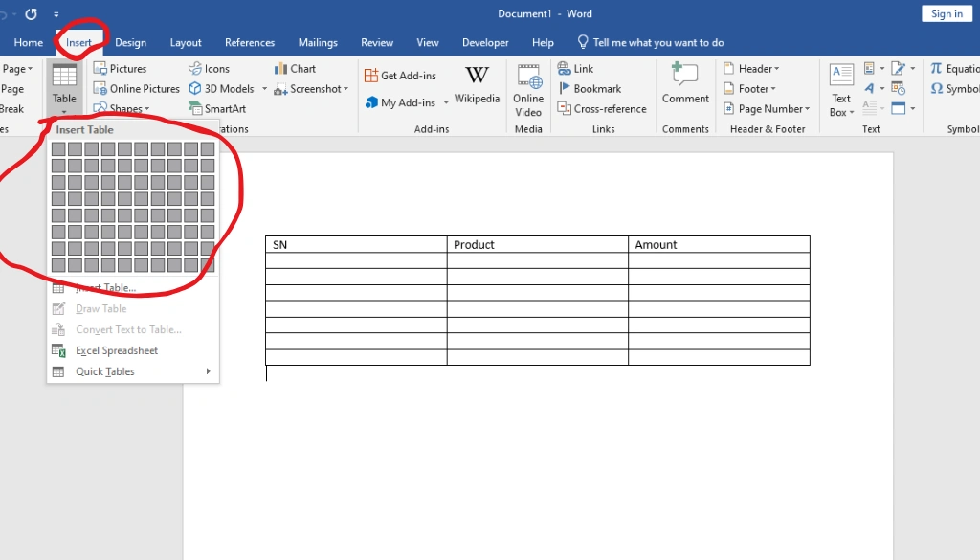
Task: Open the My Add-ins dropdown arrow
Action: pos(446,102)
